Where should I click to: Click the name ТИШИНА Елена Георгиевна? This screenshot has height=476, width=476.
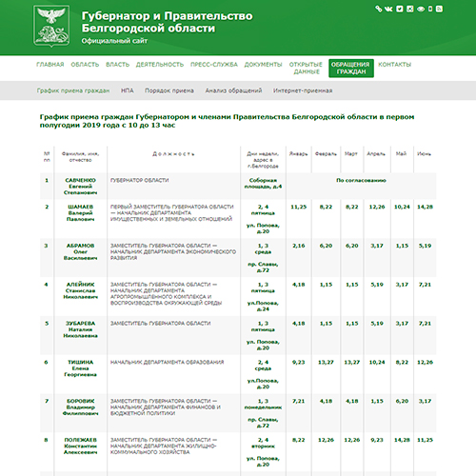tap(80, 368)
